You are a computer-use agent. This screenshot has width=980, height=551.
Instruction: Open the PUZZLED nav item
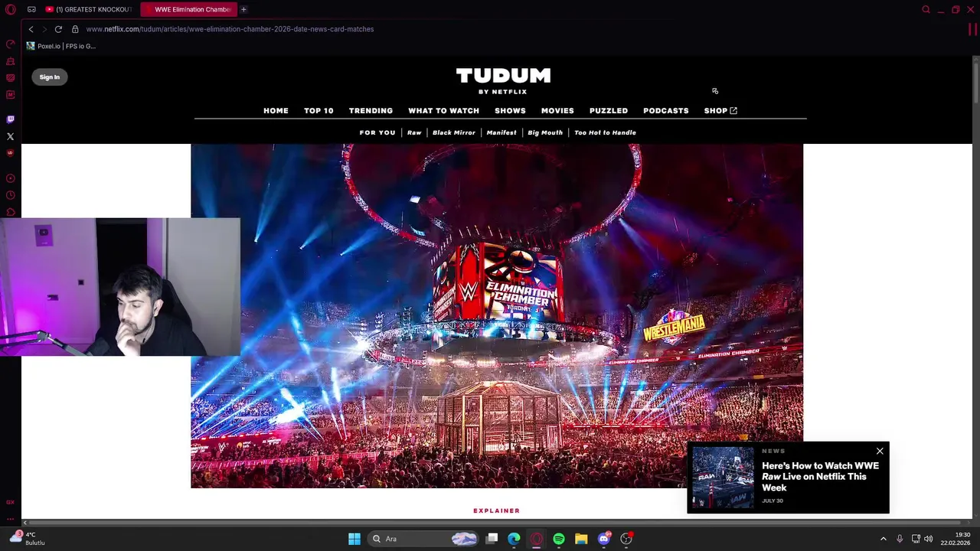click(x=609, y=111)
